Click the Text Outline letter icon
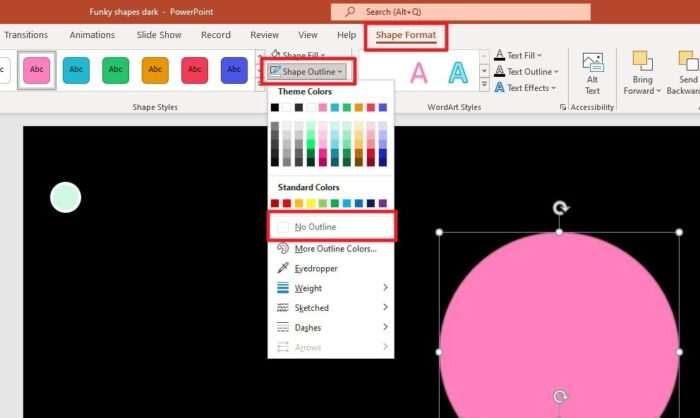This screenshot has height=418, width=700. click(x=500, y=71)
